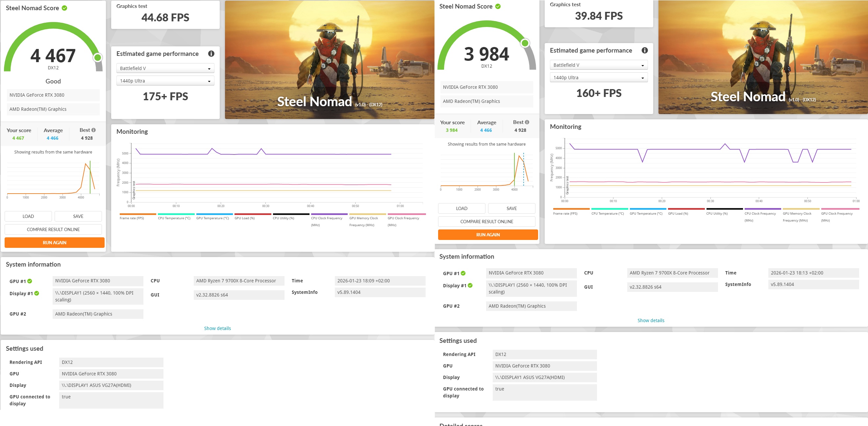Open 1440p Ultra resolution dropdown above 175+ FPS

pos(165,81)
